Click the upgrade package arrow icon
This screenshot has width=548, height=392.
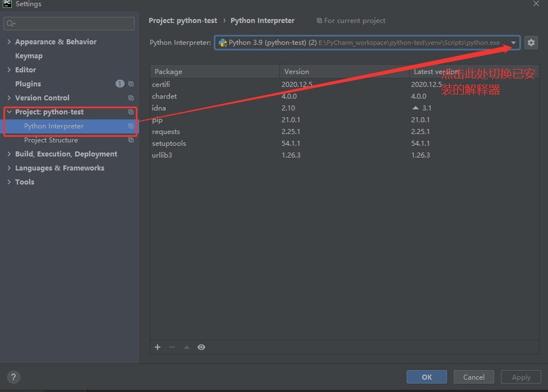[187, 347]
